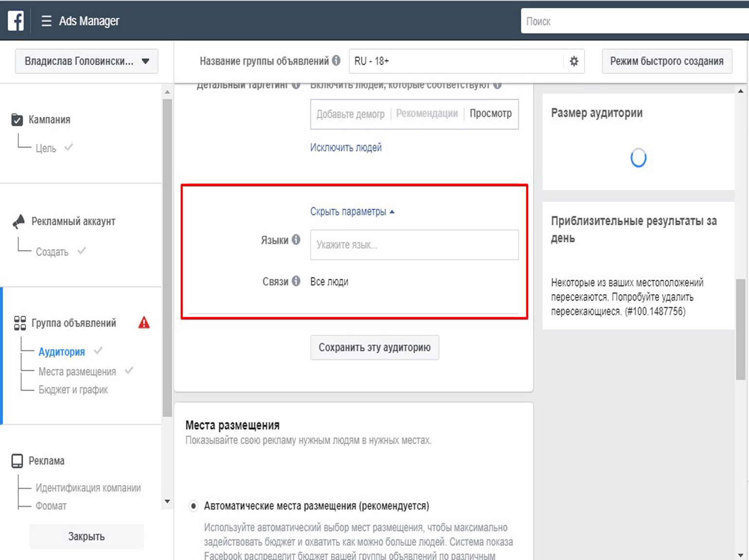Open Бюджет и график sidebar section

coord(73,390)
